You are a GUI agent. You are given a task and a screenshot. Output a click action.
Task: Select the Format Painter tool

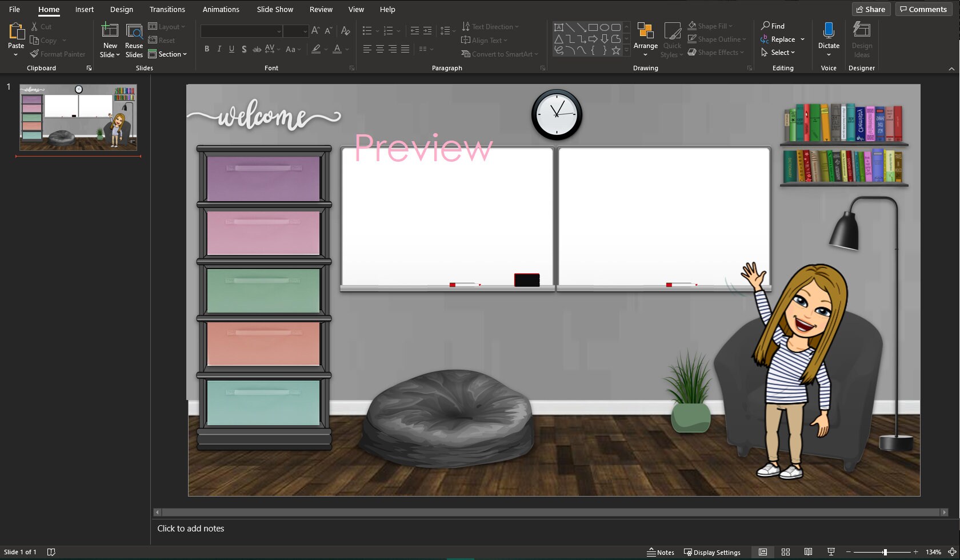[x=58, y=54]
